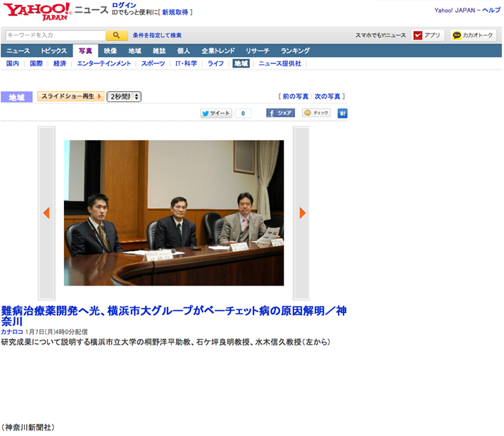
Task: Click the mixi チェック button
Action: [x=316, y=113]
